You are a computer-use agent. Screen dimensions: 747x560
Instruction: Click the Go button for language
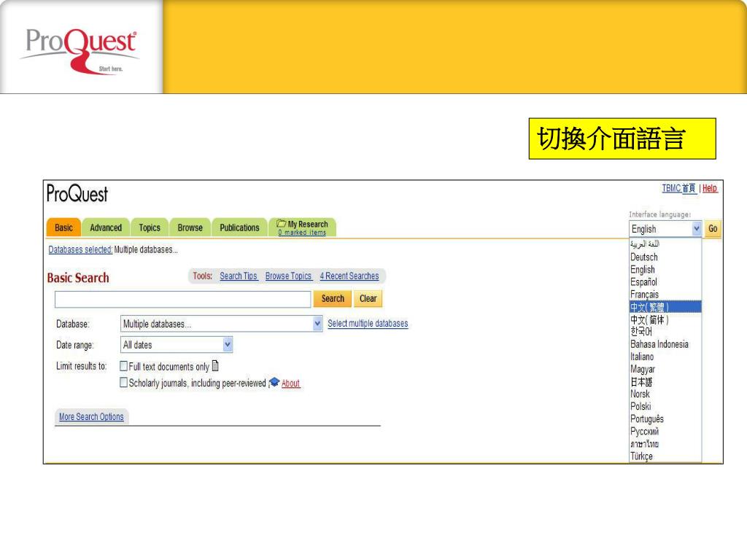(713, 228)
